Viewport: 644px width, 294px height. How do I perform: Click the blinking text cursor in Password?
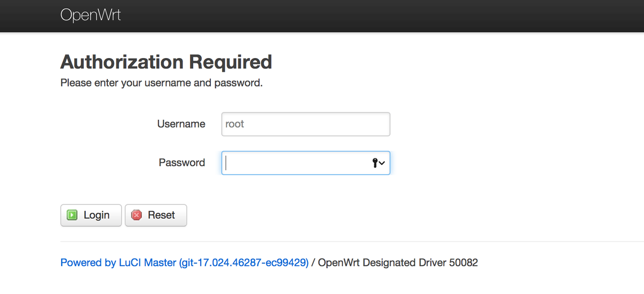[226, 163]
